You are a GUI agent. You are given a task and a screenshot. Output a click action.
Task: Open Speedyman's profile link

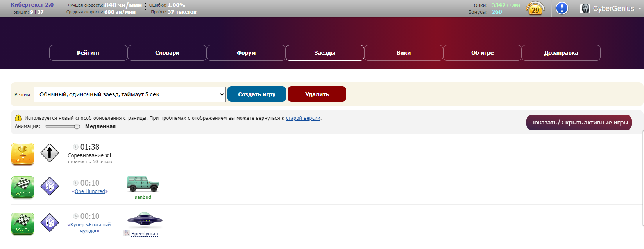pos(145,234)
